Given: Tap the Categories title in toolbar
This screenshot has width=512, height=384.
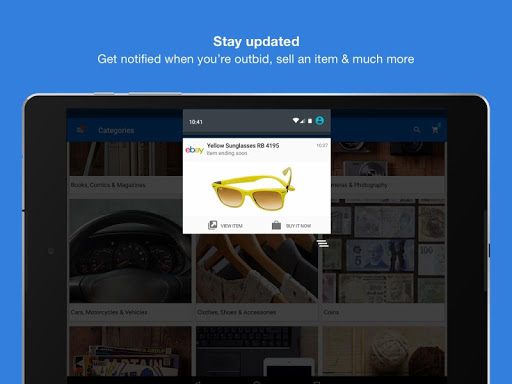Looking at the screenshot, I should click(x=116, y=130).
